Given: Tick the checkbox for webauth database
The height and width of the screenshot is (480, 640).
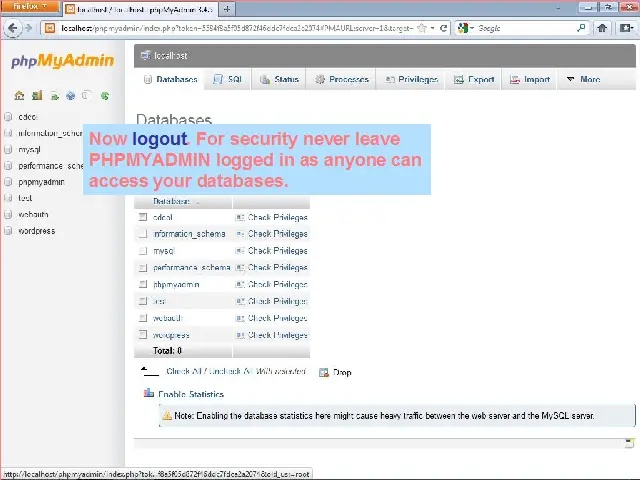Looking at the screenshot, I should (143, 318).
